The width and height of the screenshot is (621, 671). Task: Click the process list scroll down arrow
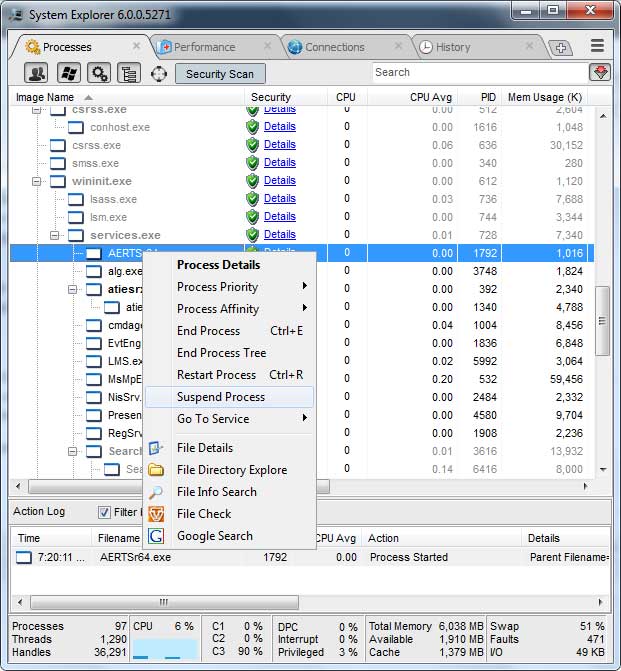click(x=603, y=469)
